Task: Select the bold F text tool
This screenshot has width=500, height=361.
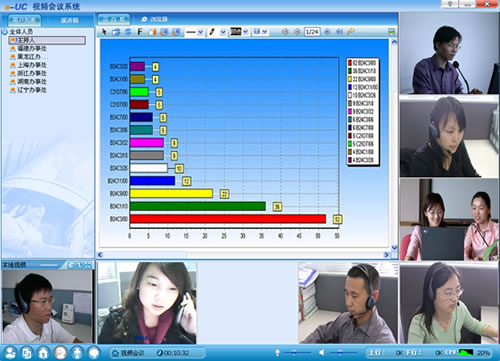Action: click(x=140, y=32)
